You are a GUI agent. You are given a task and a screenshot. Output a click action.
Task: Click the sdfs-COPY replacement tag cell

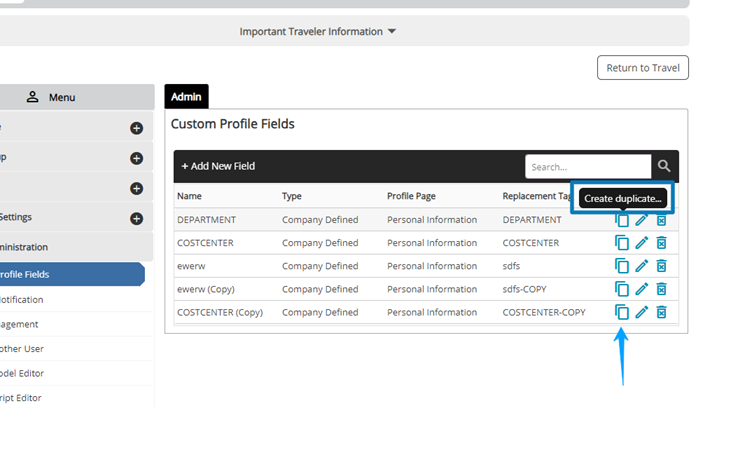tap(524, 289)
